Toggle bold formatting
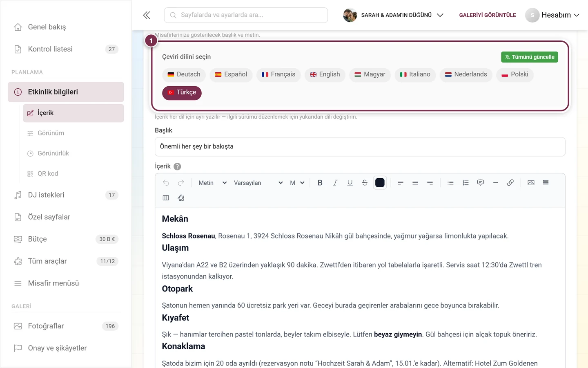The width and height of the screenshot is (588, 368). tap(320, 183)
